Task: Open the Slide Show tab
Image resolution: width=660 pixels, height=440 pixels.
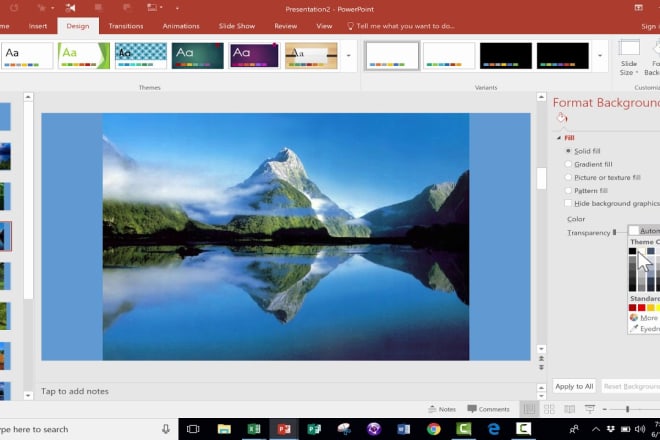Action: pos(237,26)
